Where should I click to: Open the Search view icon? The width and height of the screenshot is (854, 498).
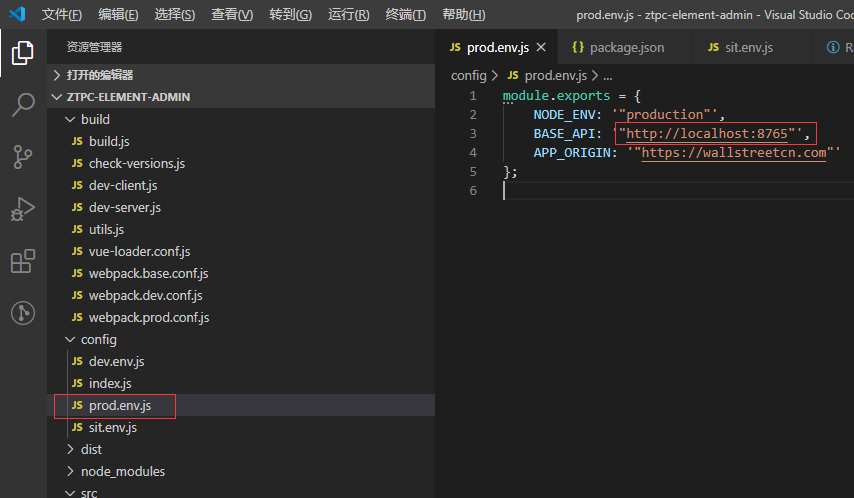pos(23,104)
